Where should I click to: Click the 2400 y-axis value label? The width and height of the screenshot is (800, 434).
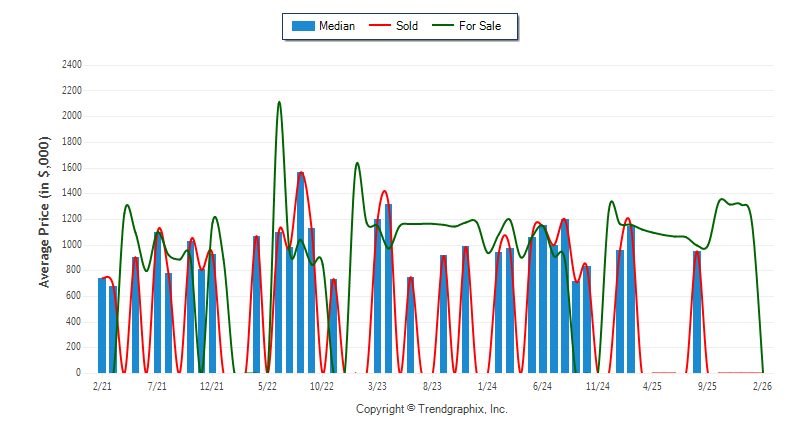[72, 64]
